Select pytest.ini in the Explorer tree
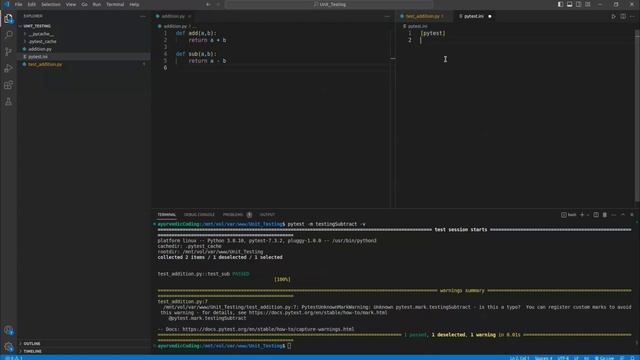The image size is (640, 360). coord(84,57)
